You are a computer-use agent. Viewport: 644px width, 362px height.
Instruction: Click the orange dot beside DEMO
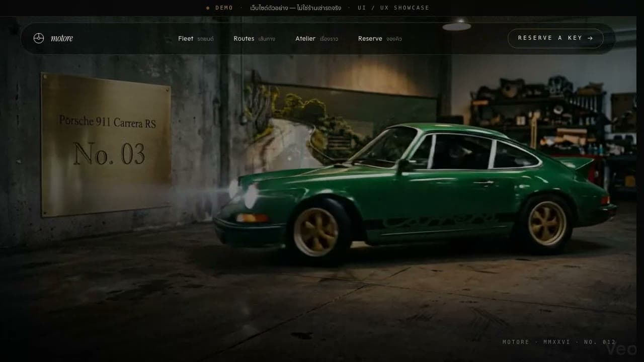[x=208, y=8]
